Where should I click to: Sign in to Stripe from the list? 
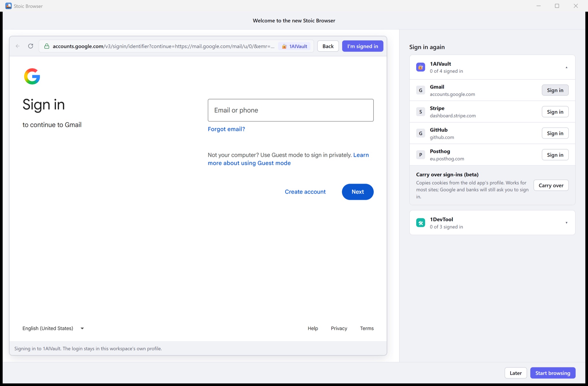pyautogui.click(x=555, y=112)
